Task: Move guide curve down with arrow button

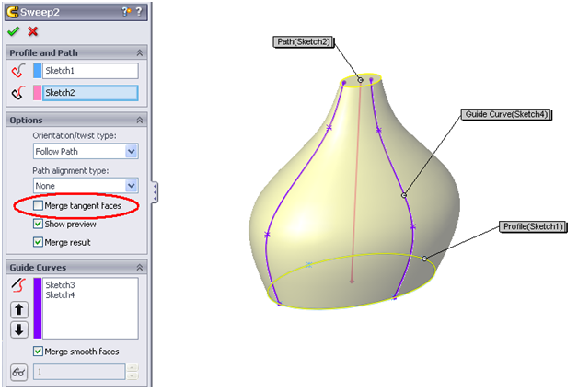Action: [19, 329]
